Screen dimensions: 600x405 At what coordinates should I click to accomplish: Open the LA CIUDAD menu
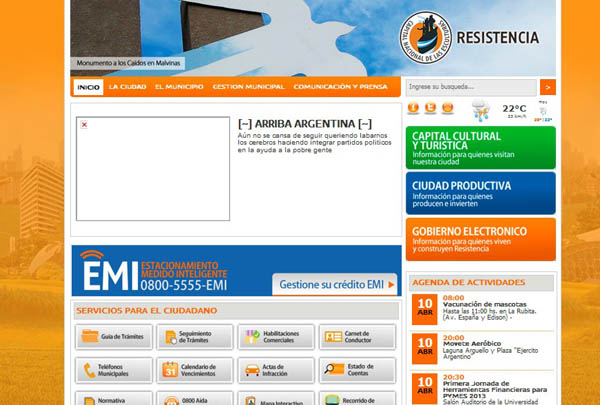[x=127, y=87]
